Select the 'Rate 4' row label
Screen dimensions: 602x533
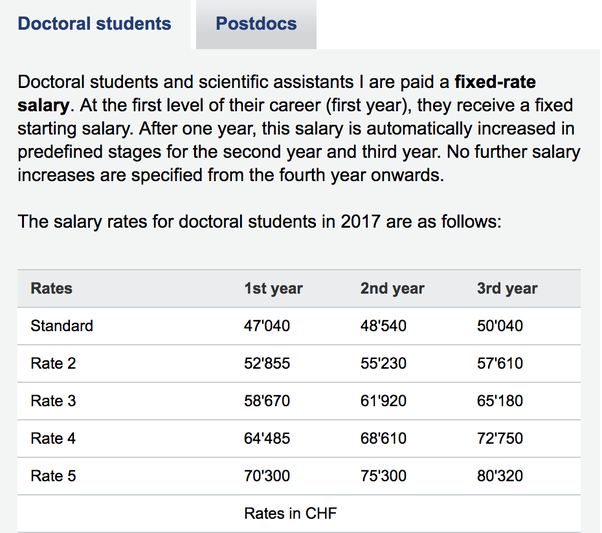pos(54,438)
